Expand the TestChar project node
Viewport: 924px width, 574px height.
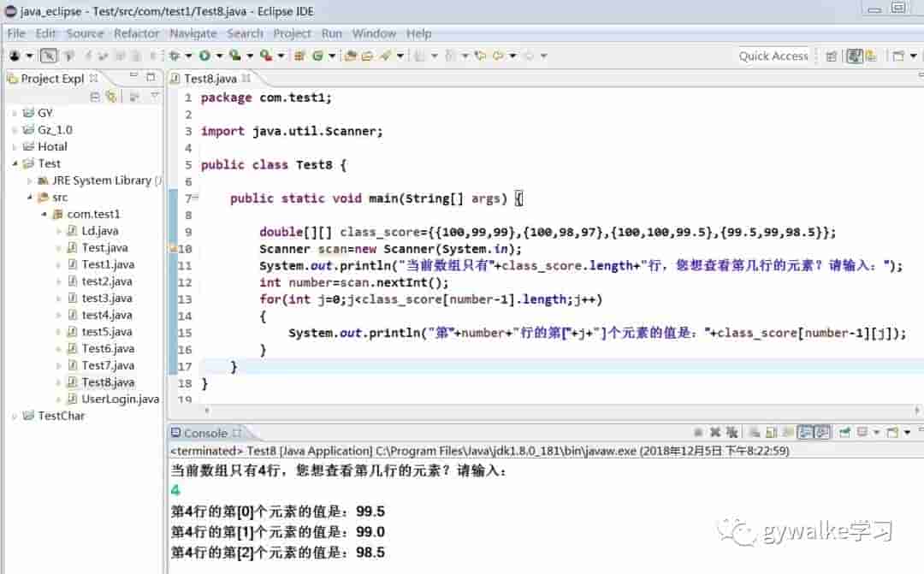15,416
